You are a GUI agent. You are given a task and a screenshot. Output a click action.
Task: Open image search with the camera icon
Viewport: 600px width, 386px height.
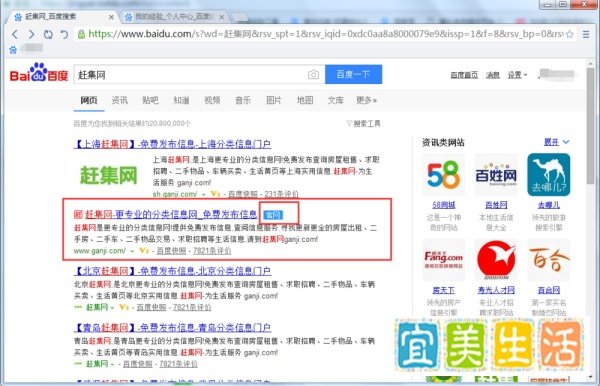[x=313, y=75]
